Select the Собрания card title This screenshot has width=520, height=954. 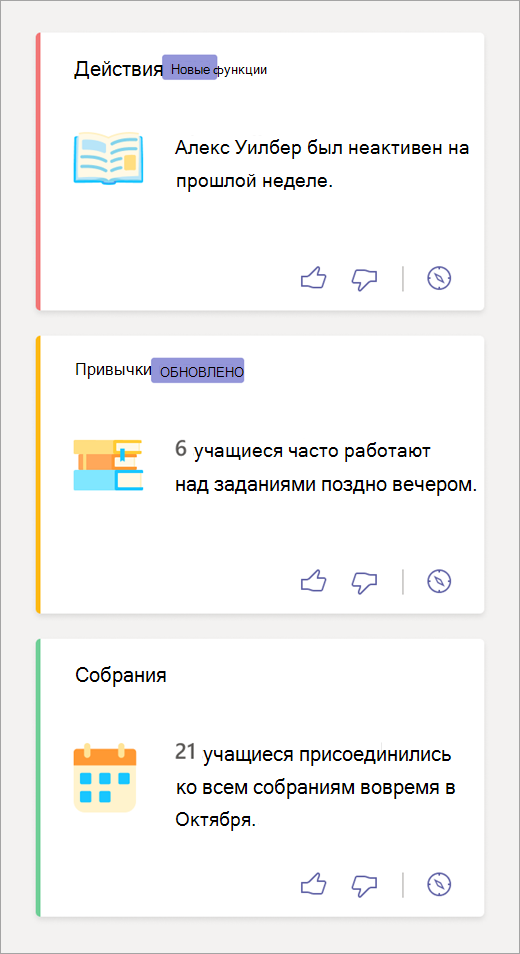coord(121,675)
